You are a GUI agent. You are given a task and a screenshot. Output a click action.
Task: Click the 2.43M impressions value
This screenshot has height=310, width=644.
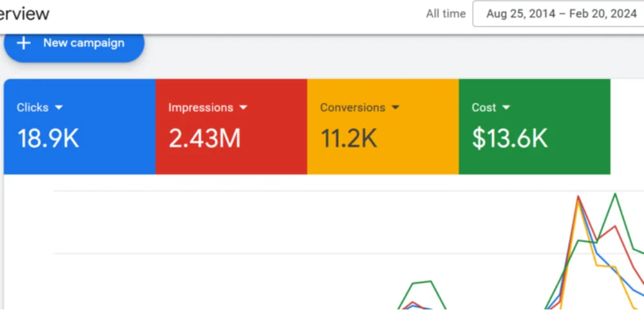tap(205, 138)
